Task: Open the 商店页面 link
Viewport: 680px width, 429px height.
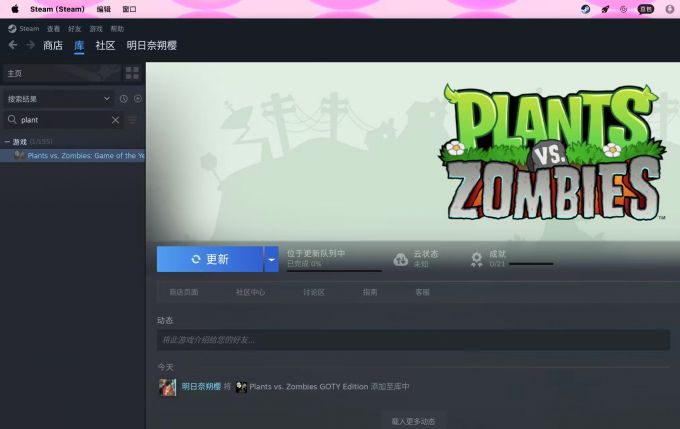Action: tap(184, 292)
